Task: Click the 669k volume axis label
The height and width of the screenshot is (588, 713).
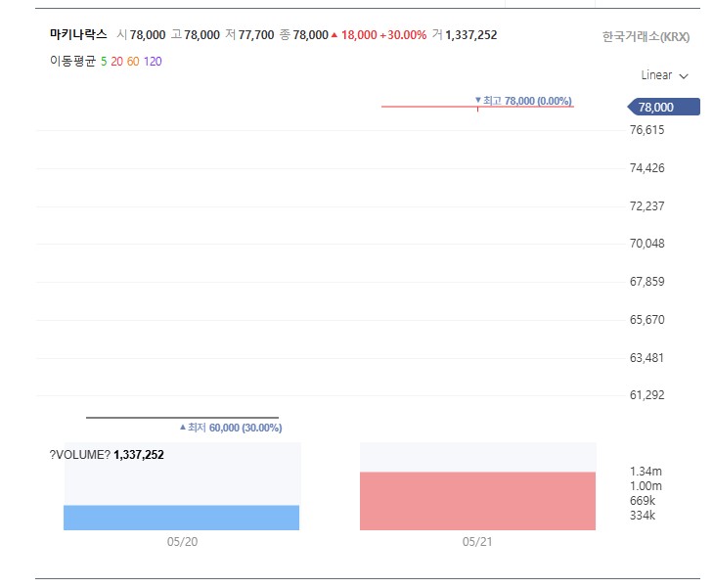Action: coord(642,501)
